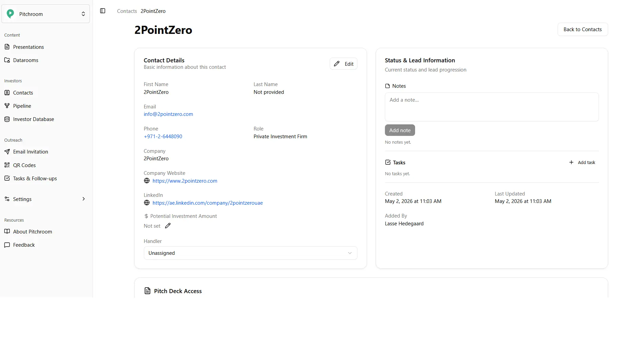This screenshot has width=644, height=348.
Task: Click the Tasks section check icon
Action: 388,162
